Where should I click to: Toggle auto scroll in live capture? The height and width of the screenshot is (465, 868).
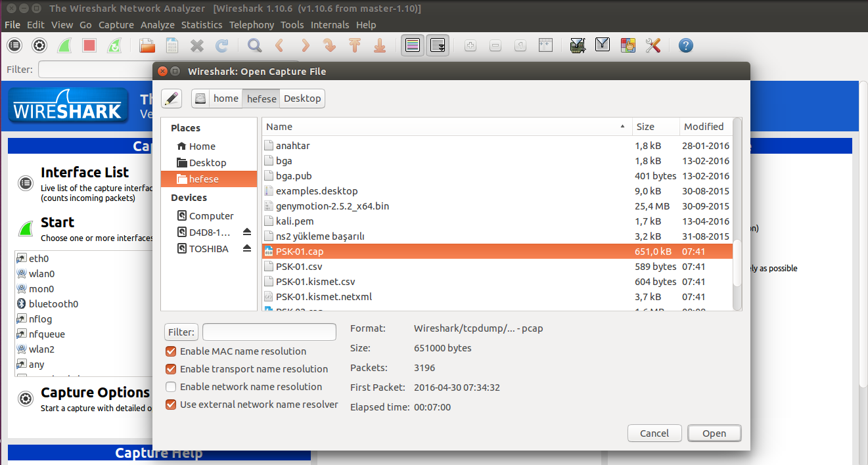(x=438, y=45)
